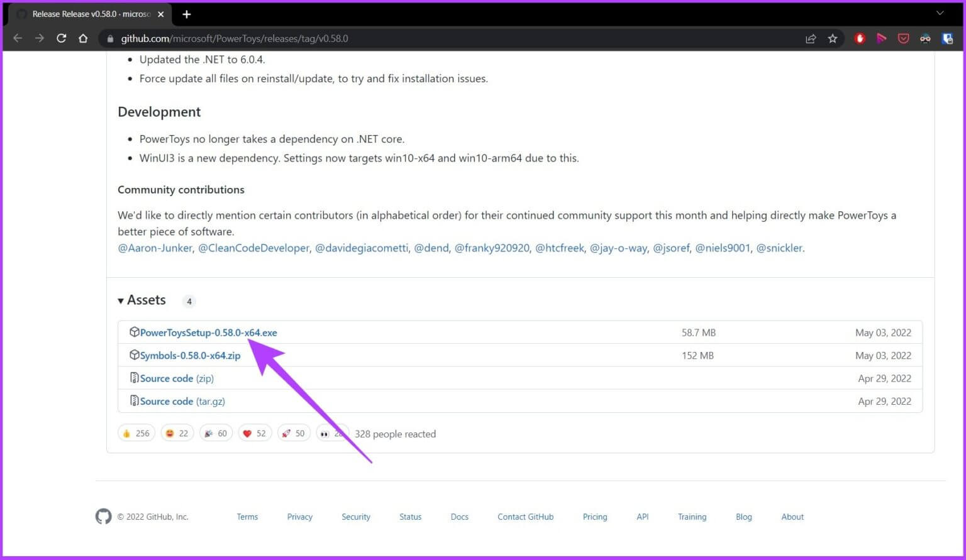Open the Privacy footer link
The width and height of the screenshot is (966, 560).
click(x=299, y=517)
